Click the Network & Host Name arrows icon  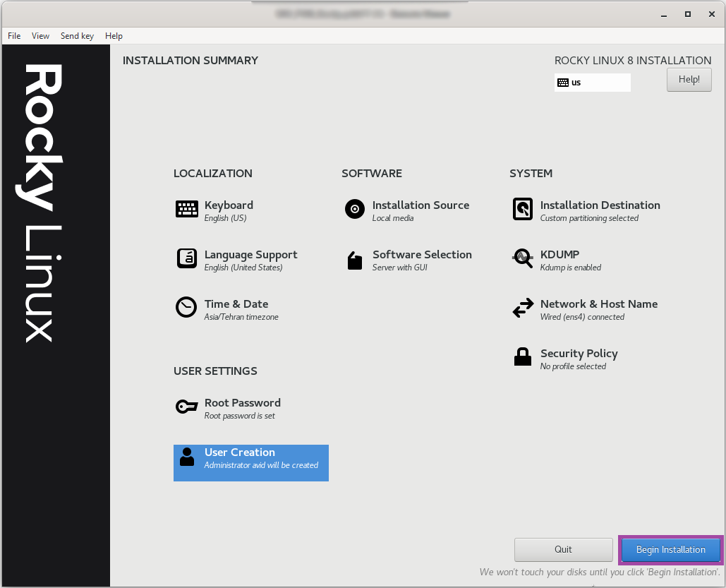coord(523,308)
